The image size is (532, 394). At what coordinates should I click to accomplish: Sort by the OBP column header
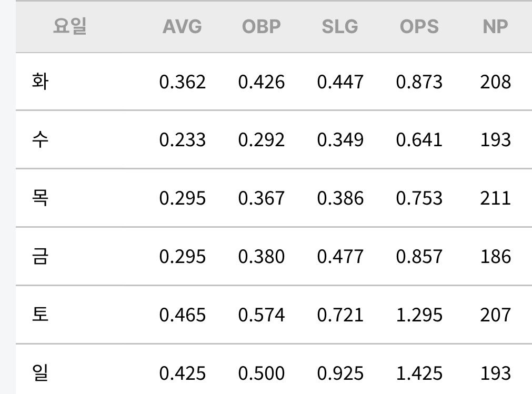261,26
